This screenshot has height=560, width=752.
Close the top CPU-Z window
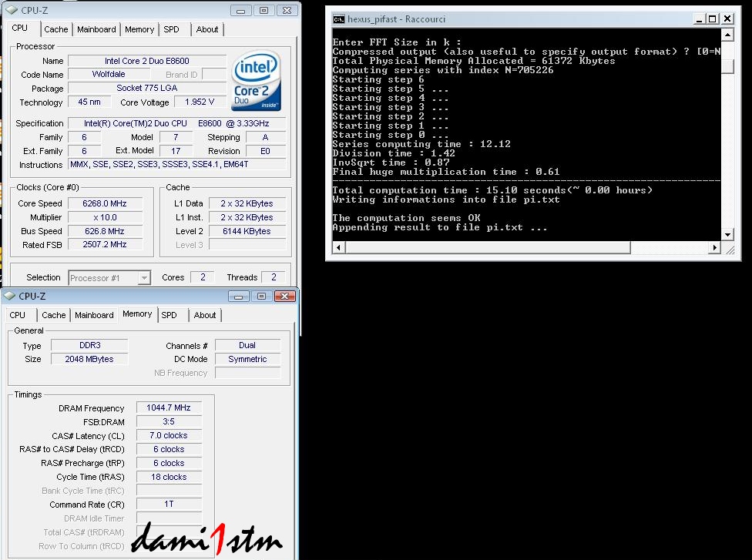[x=287, y=11]
